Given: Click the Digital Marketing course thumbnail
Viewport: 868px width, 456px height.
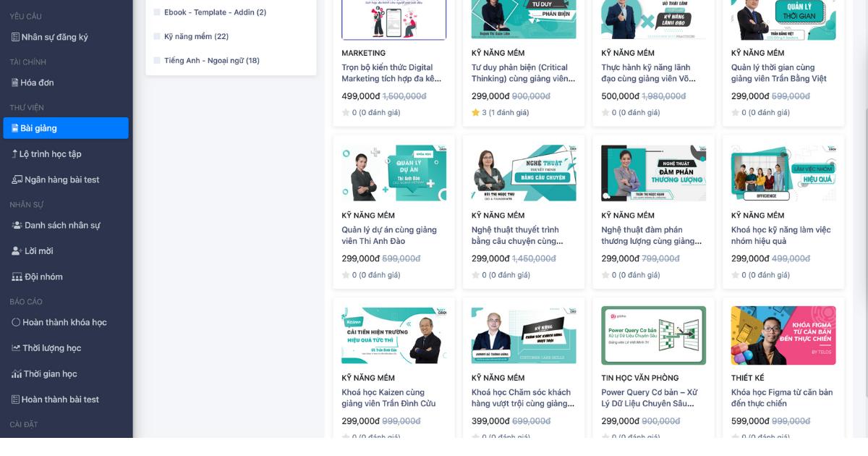Looking at the screenshot, I should [394, 20].
